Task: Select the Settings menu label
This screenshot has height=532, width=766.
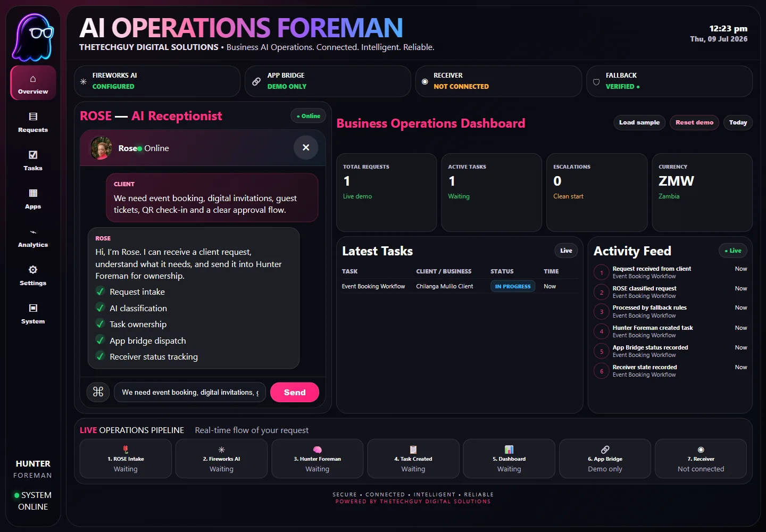Action: 33,283
